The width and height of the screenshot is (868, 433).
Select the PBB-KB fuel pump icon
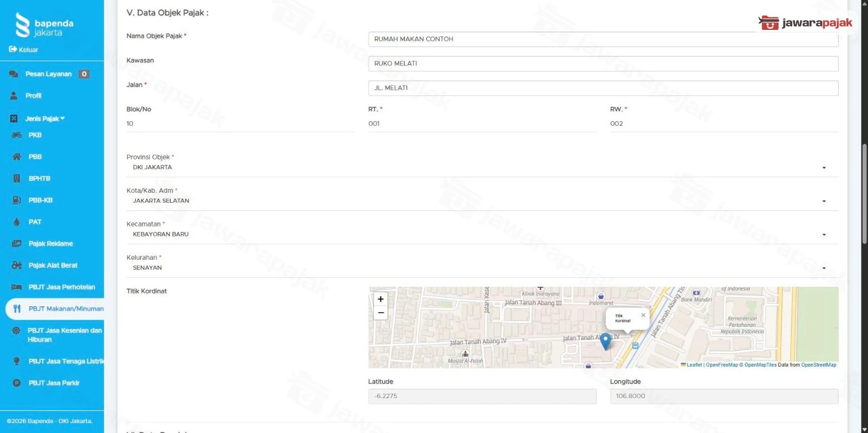point(17,200)
